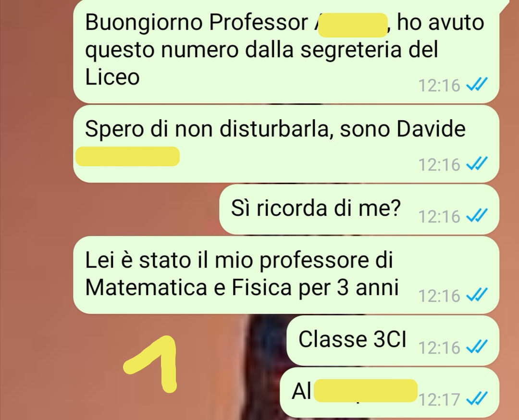
Task: Click the 12:16 timestamp beside 'Classe 3CI'
Action: 439,347
